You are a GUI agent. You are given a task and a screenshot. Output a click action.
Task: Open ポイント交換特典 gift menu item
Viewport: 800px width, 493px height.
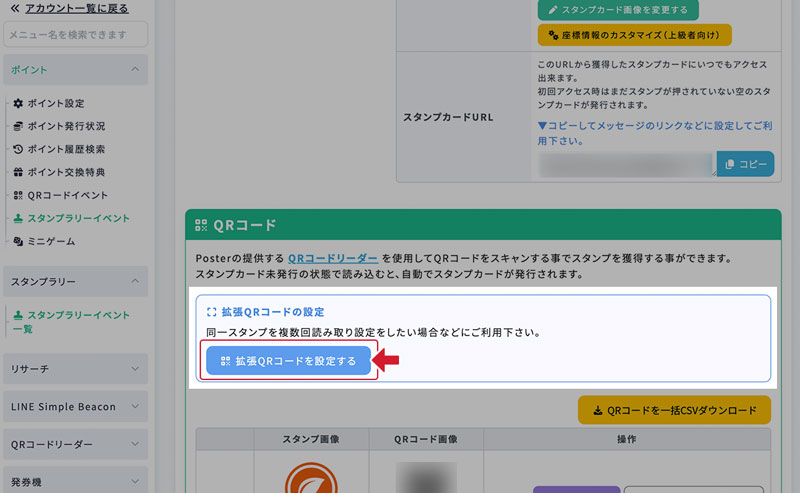click(65, 173)
